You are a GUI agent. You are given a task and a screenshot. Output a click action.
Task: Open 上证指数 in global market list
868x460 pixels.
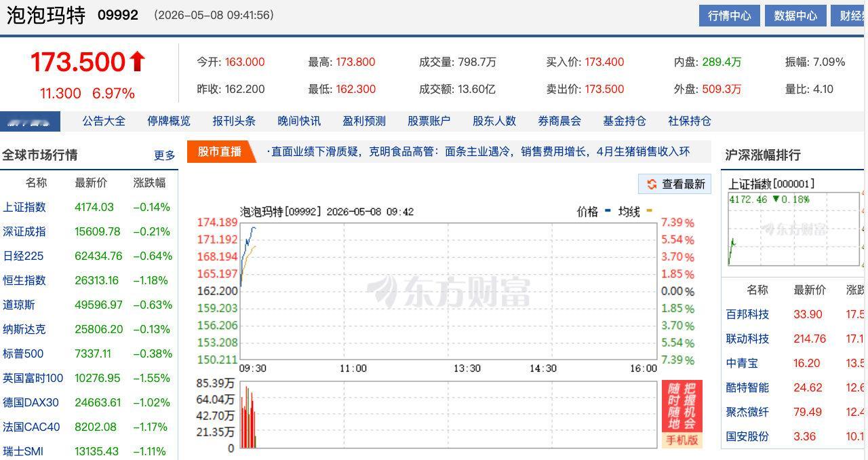24,207
